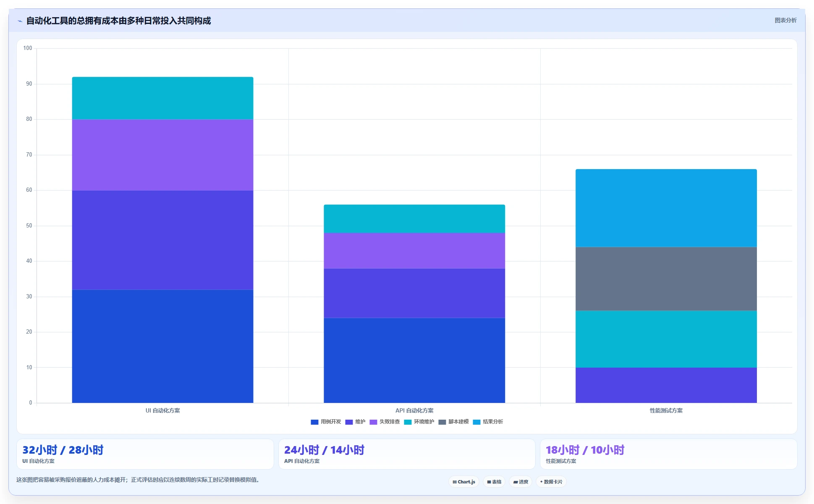
Task: Select the 进度 chip
Action: pyautogui.click(x=521, y=482)
